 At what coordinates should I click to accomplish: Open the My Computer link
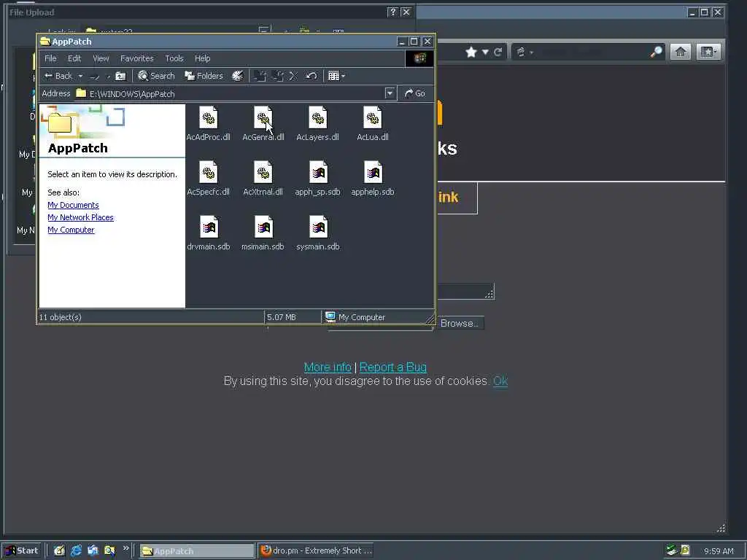pos(71,230)
